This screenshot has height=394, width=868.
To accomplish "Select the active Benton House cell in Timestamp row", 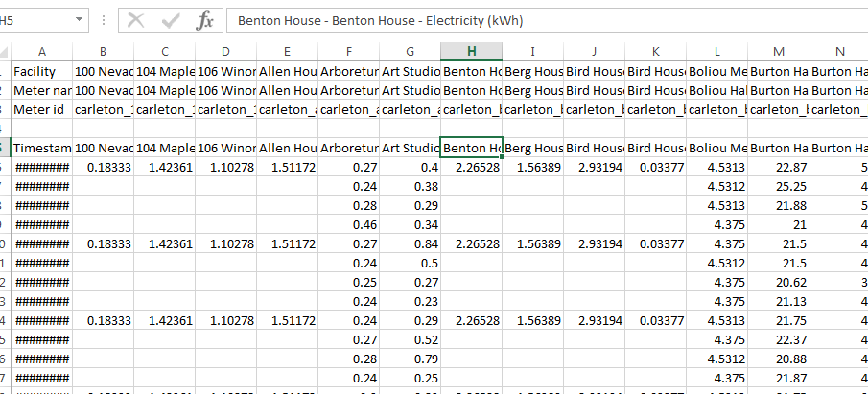I will [x=471, y=148].
